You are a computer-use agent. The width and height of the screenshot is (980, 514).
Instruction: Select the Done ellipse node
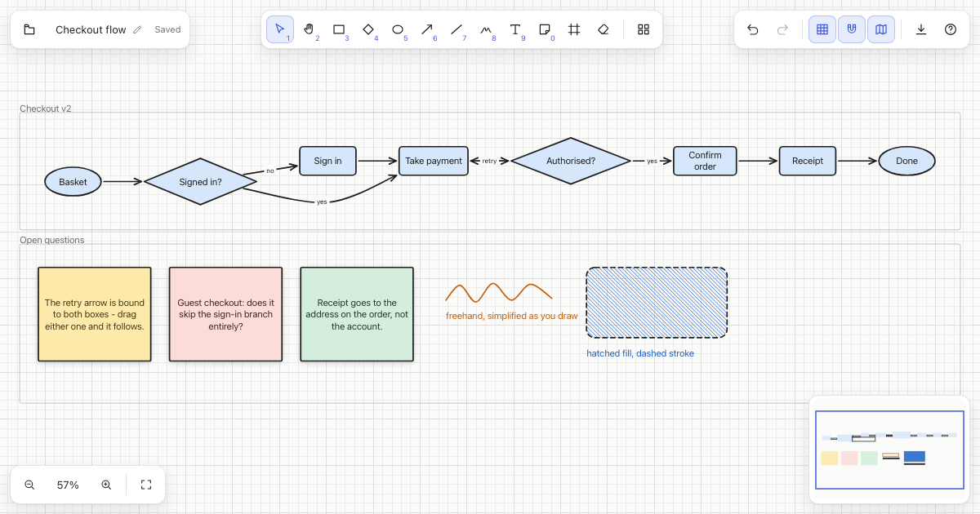(x=906, y=161)
